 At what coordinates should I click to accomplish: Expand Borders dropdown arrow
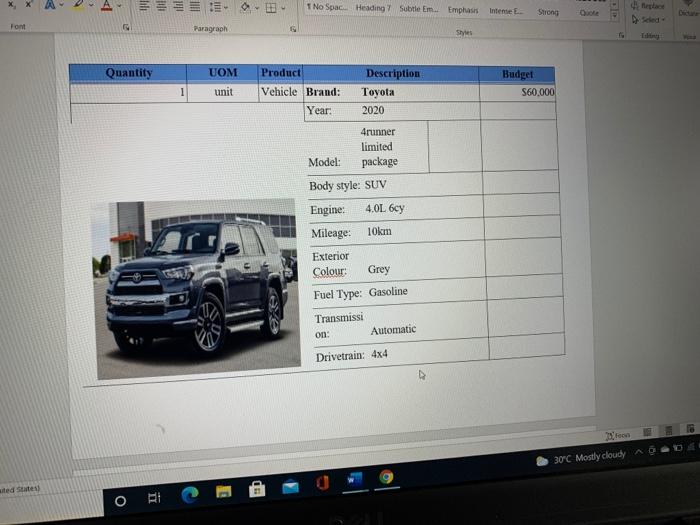[283, 8]
